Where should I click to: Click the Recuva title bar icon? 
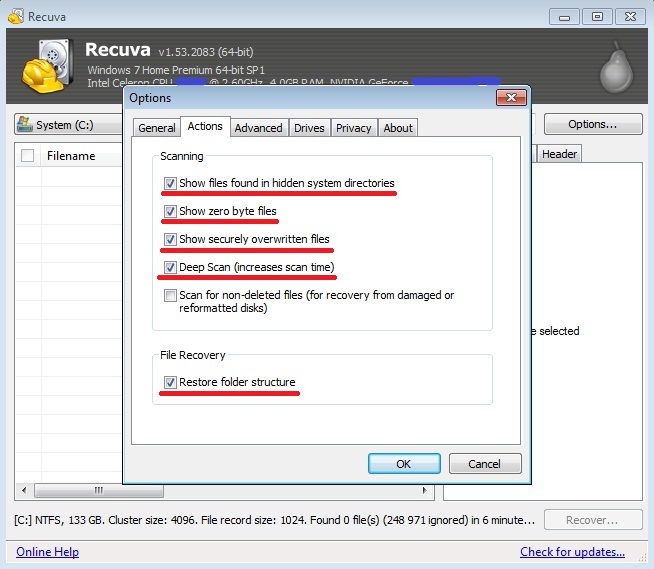coord(15,17)
